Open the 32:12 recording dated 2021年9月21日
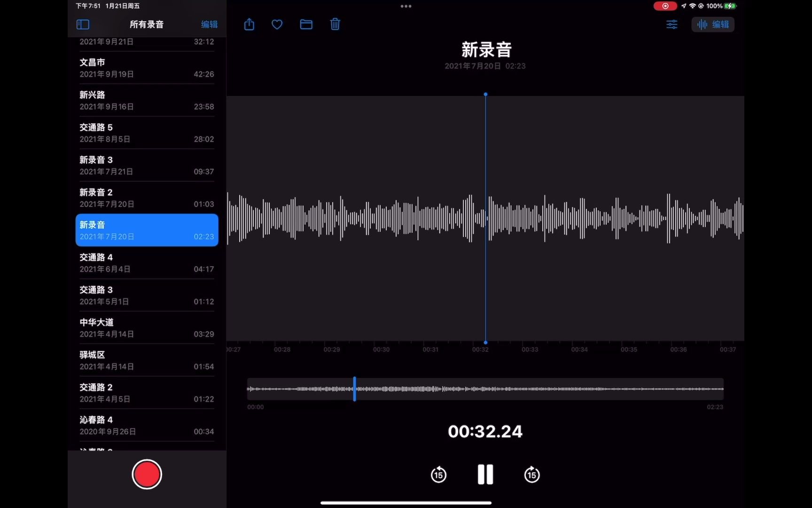The width and height of the screenshot is (812, 508). click(147, 43)
